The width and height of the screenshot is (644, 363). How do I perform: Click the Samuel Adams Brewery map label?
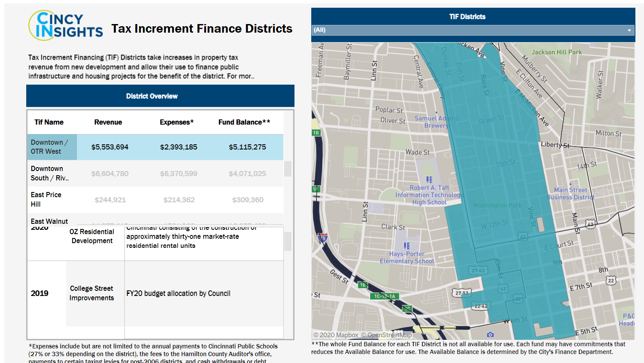click(436, 122)
